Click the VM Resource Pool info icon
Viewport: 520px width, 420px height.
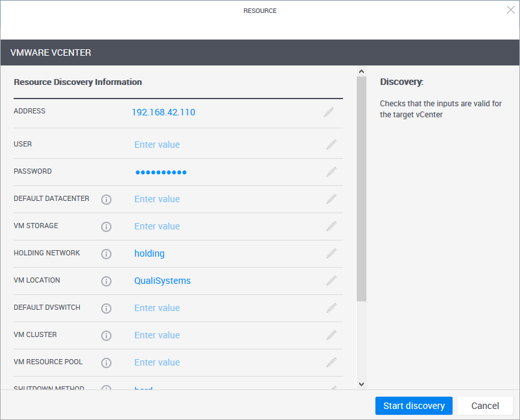click(106, 362)
